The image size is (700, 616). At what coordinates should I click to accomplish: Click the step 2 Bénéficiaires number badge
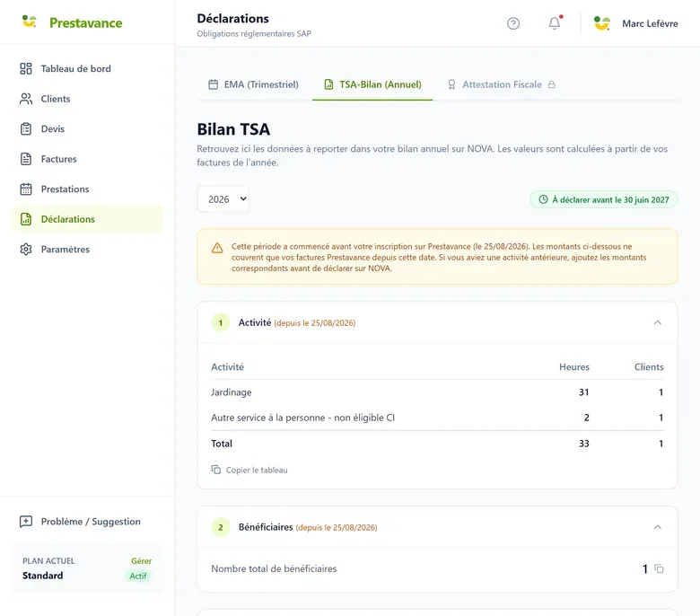point(221,527)
